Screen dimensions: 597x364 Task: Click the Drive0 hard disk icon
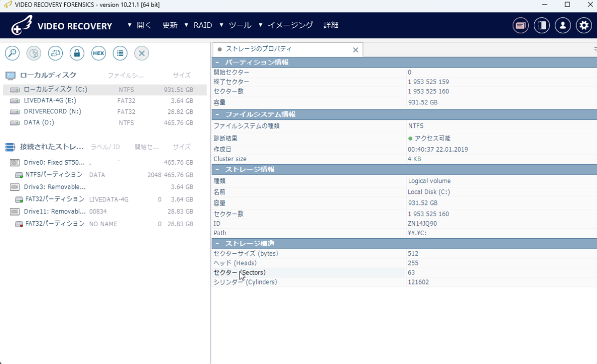point(15,163)
